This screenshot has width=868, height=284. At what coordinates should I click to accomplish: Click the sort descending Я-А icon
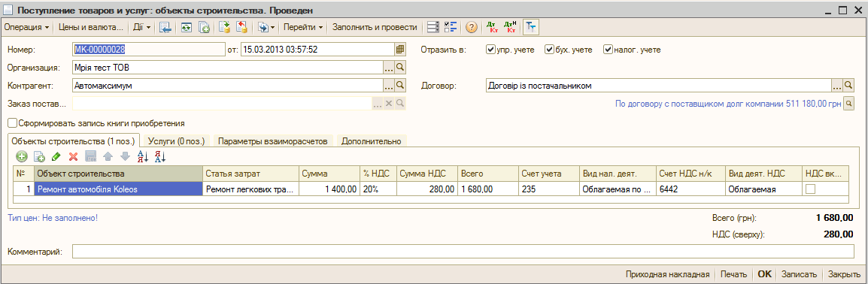point(160,156)
